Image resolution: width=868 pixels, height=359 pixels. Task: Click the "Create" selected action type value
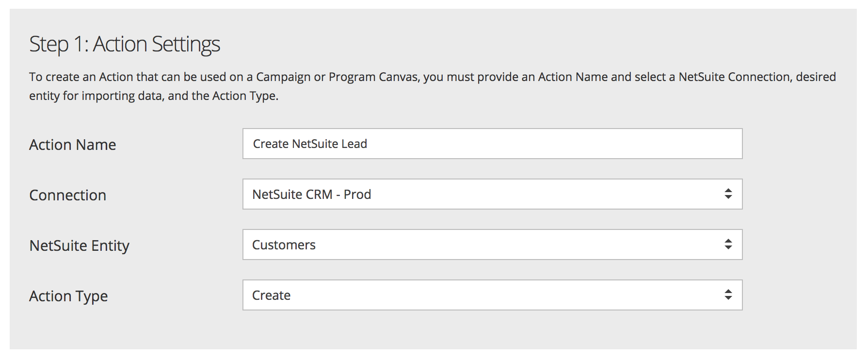click(271, 295)
